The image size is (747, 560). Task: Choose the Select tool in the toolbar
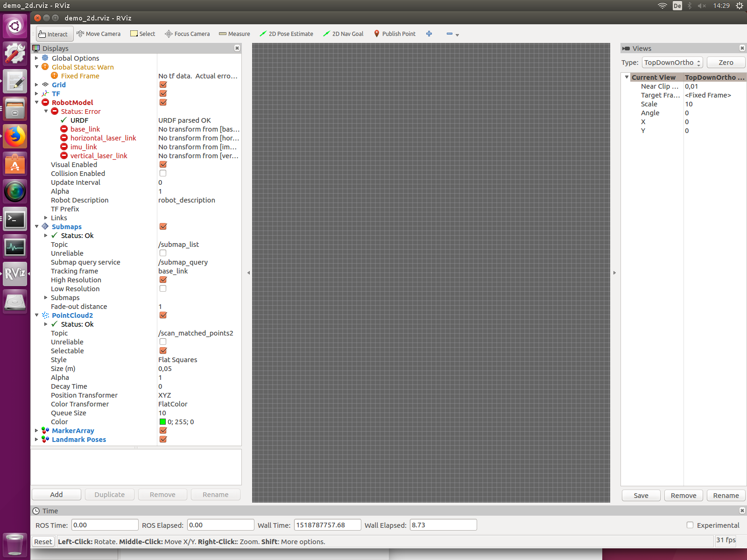142,34
